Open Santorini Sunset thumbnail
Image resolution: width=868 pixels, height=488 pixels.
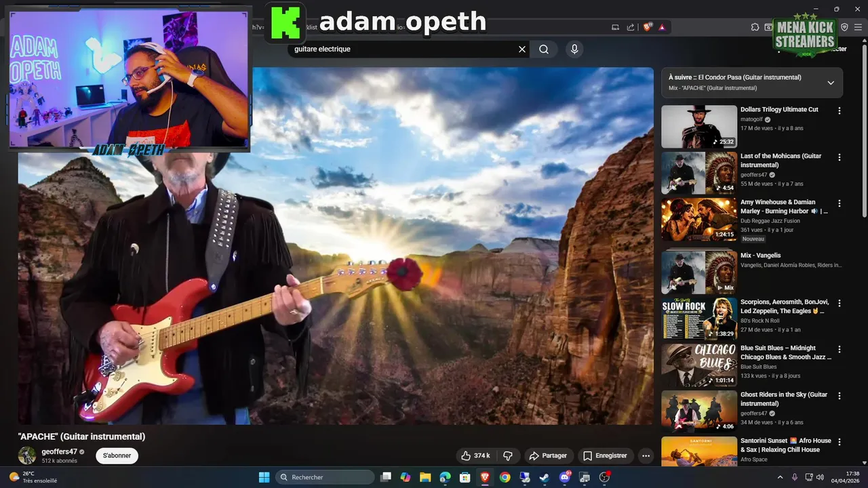pos(699,451)
